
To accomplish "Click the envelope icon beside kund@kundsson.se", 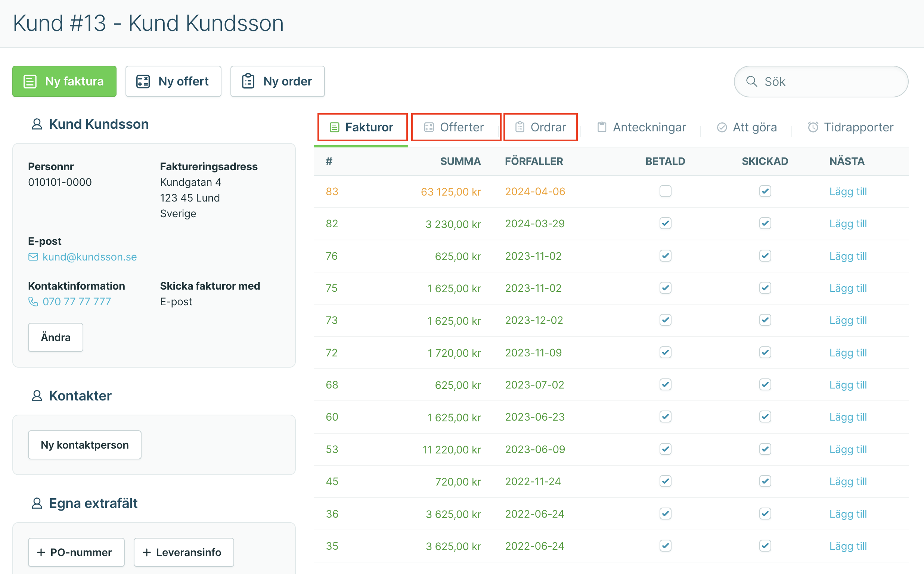I will (33, 257).
